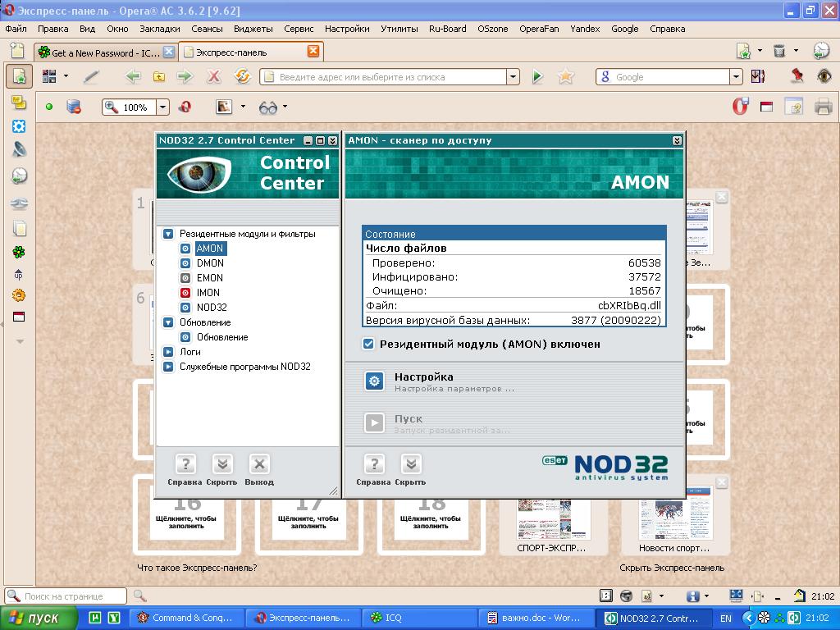
Task: Open AMON Настройка settings gear icon
Action: 374,381
